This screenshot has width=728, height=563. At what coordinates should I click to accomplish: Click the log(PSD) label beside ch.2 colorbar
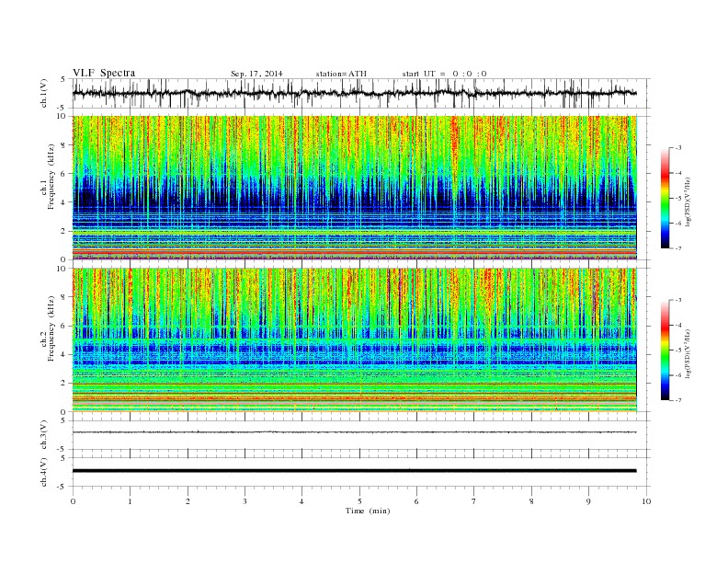(x=688, y=353)
